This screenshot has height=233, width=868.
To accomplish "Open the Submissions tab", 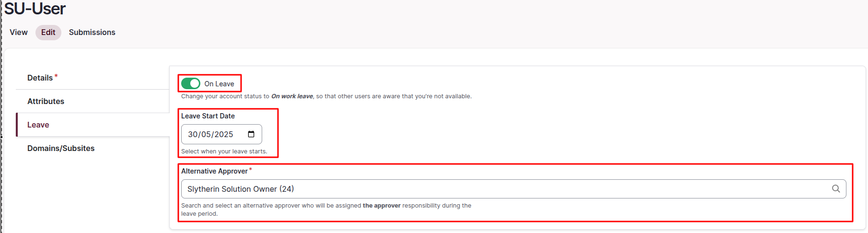I will (x=92, y=32).
